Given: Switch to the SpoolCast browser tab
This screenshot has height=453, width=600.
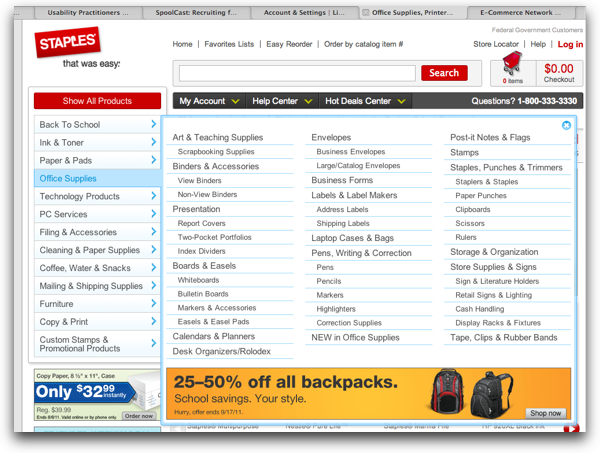Looking at the screenshot, I should pyautogui.click(x=196, y=13).
